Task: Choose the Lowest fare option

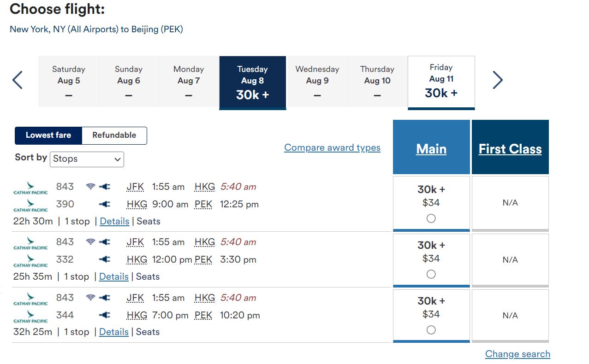Action: (48, 135)
